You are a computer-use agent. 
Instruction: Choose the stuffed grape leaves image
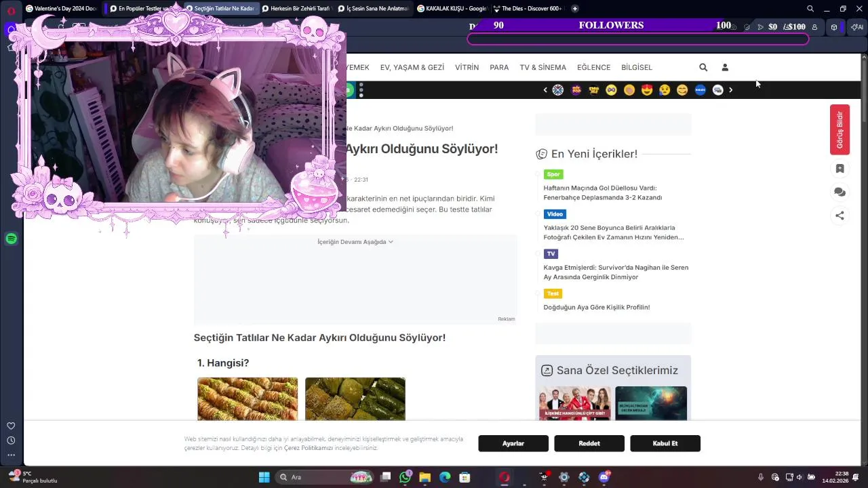tap(355, 399)
